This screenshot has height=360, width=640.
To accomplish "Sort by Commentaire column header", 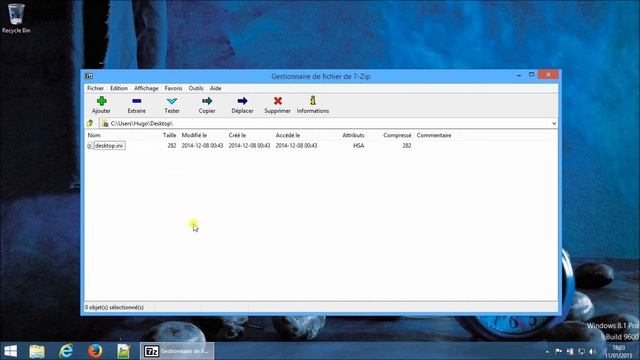I will point(434,135).
